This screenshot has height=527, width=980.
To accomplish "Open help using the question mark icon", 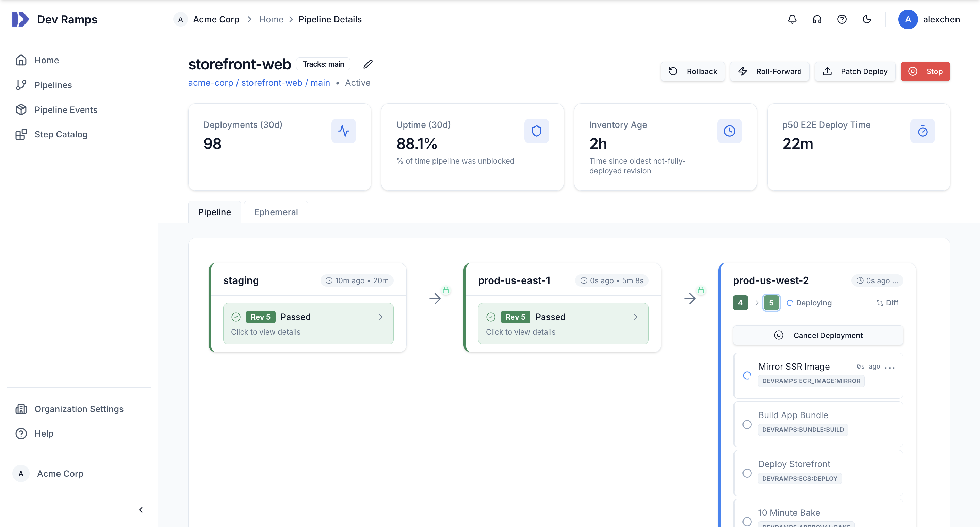I will 842,19.
